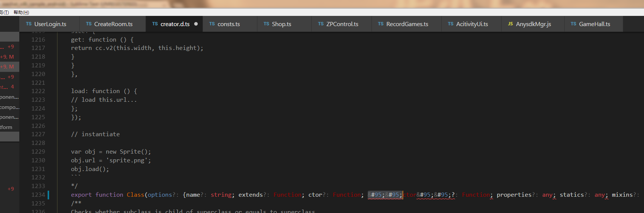
Task: Click the TS icon of creator.d.ts tab
Action: click(x=155, y=24)
